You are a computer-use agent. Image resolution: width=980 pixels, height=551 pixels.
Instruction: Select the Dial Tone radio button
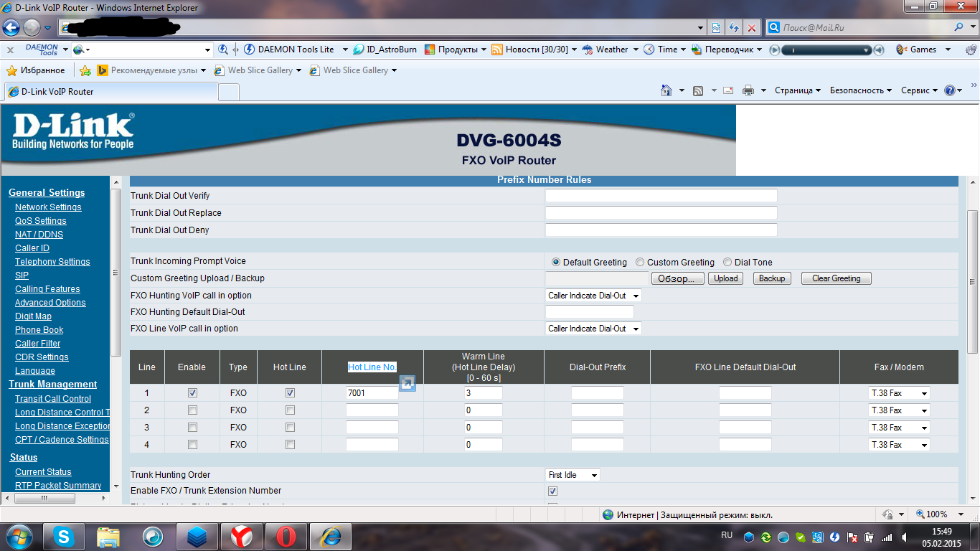[x=727, y=263]
